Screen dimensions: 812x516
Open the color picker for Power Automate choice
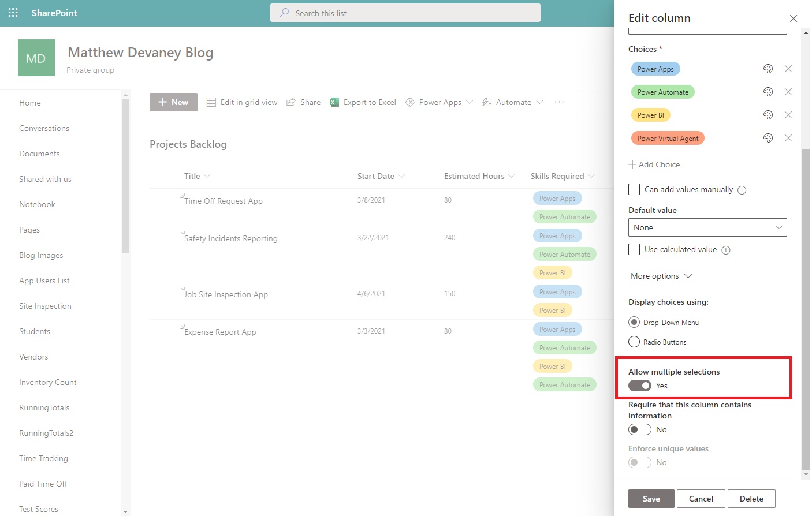click(768, 92)
